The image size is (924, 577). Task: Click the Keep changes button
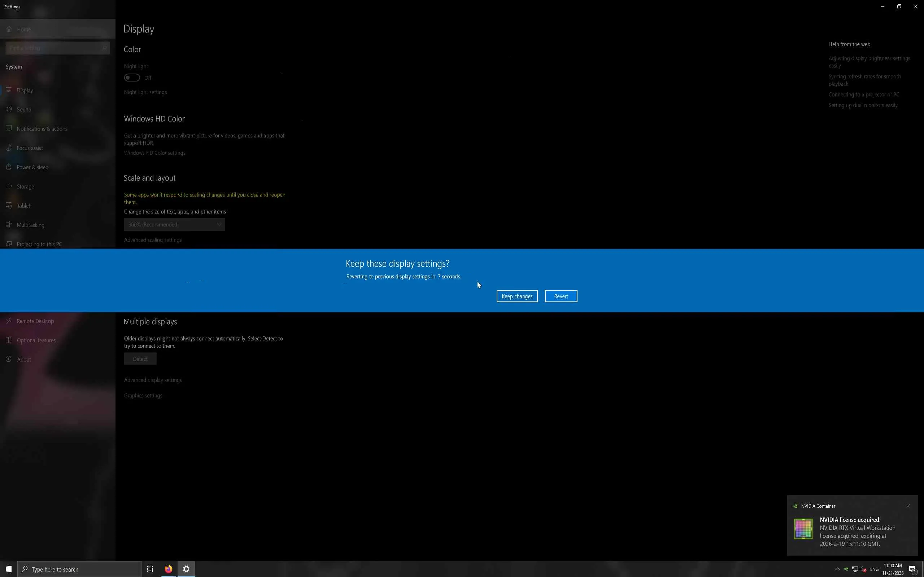pyautogui.click(x=517, y=296)
